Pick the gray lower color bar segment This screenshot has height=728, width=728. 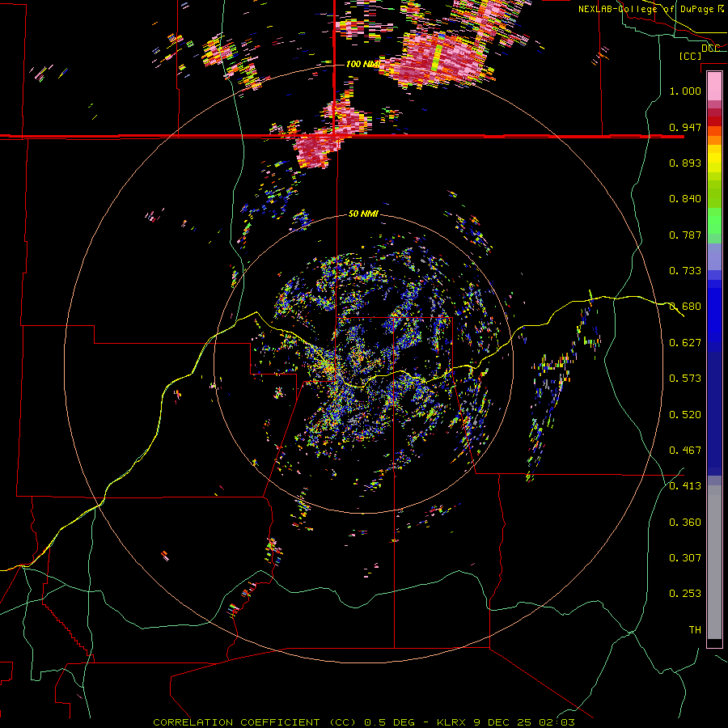click(714, 562)
